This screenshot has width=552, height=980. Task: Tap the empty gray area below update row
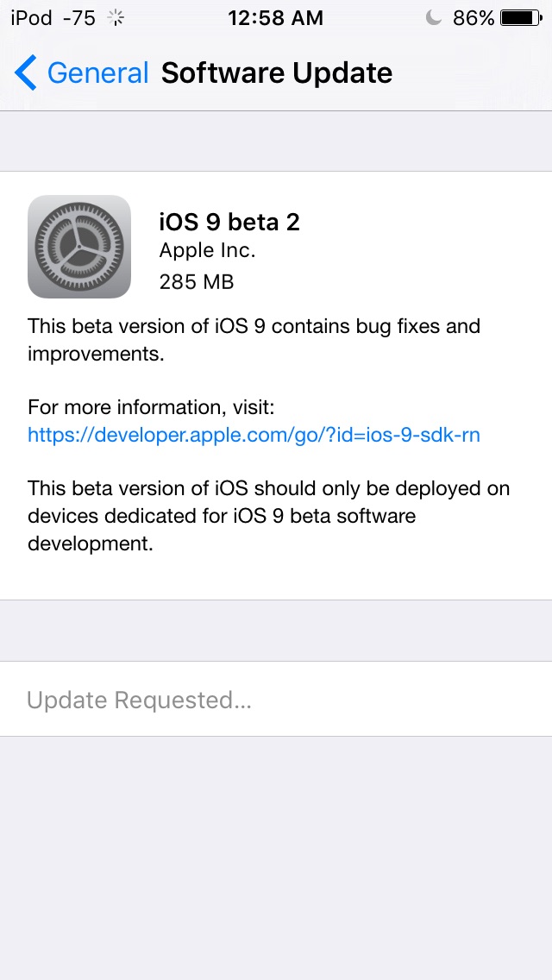point(276,858)
